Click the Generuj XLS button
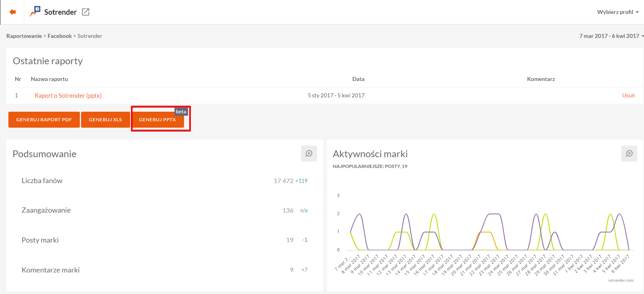The width and height of the screenshot is (644, 294). point(105,120)
